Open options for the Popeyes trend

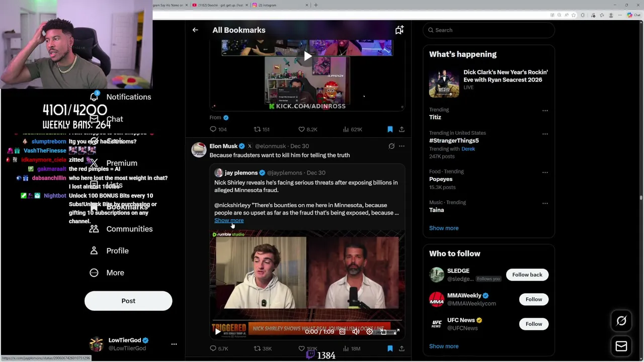coord(545,172)
